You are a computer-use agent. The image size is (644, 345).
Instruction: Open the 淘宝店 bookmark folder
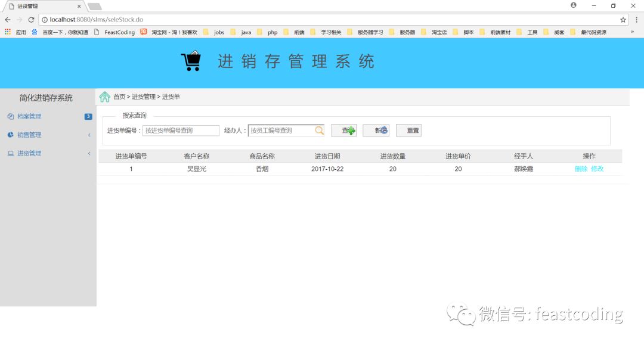click(434, 32)
